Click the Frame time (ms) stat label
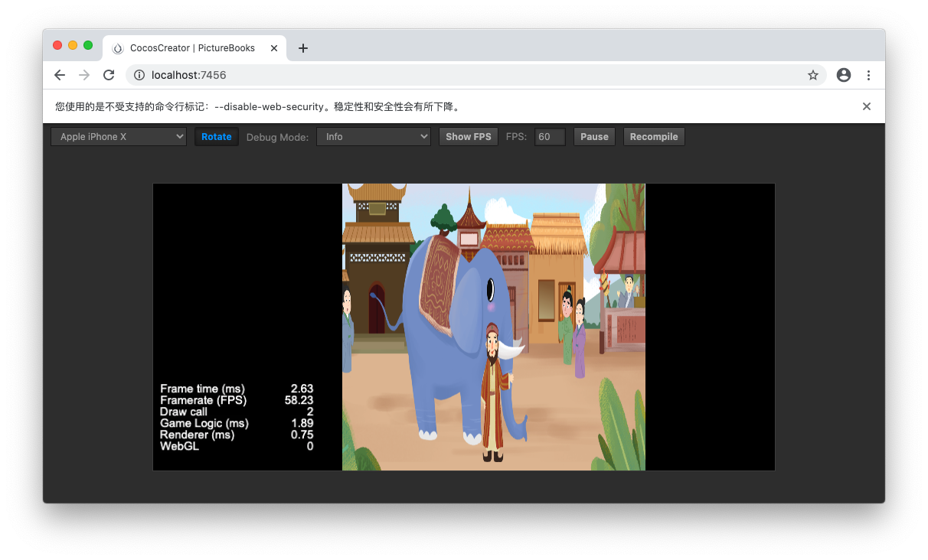This screenshot has height=560, width=928. pyautogui.click(x=202, y=389)
